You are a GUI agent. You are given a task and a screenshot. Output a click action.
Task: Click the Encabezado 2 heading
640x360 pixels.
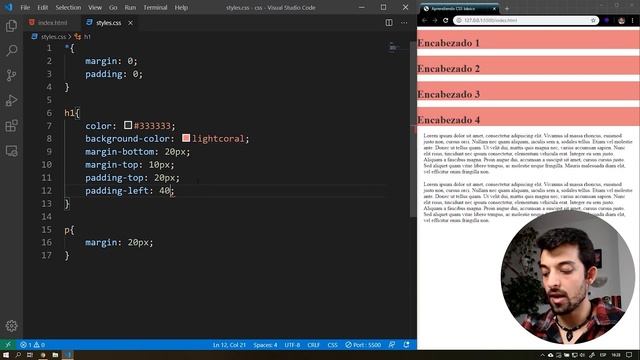click(448, 69)
